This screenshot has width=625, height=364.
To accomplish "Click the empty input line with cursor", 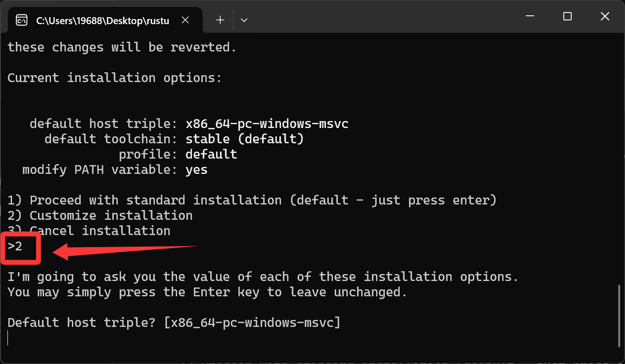I will pos(139,338).
